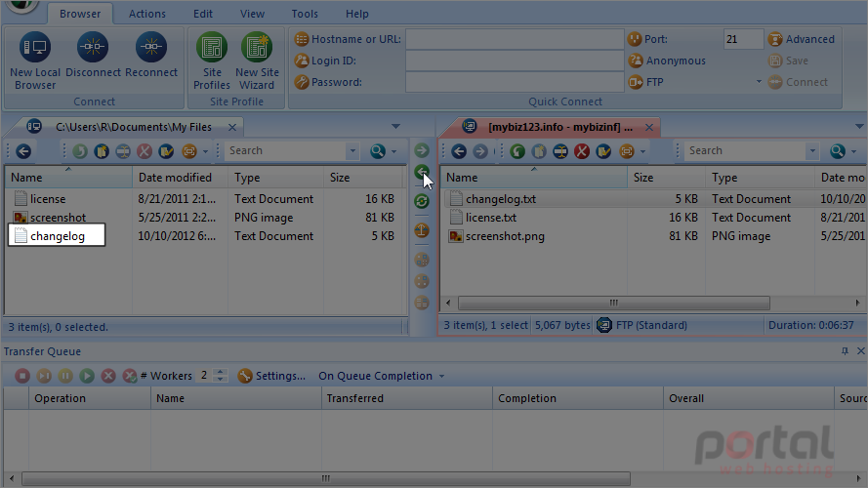Open a New Local Browser
Viewport: 868px width, 488px height.
tap(35, 61)
